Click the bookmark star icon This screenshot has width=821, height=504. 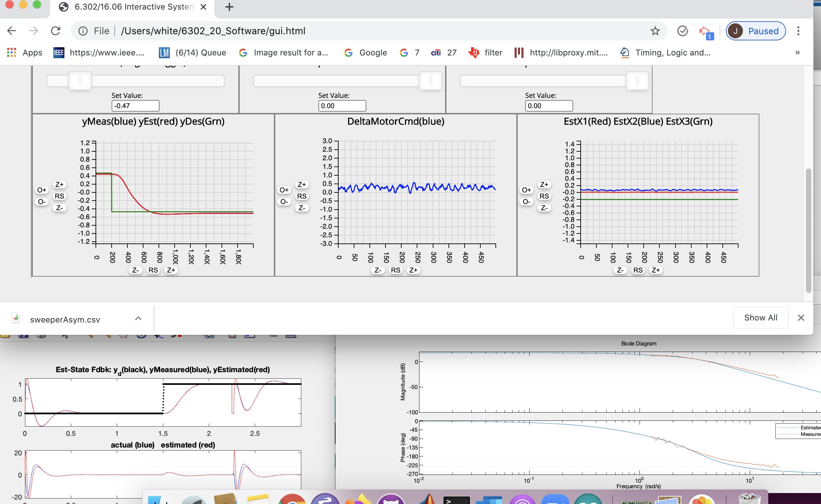(655, 31)
